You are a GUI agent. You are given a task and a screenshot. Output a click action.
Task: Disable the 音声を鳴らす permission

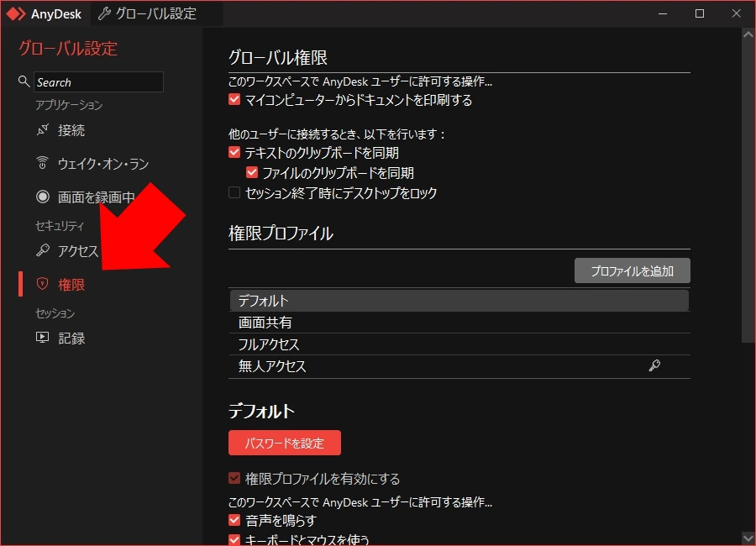coord(234,520)
